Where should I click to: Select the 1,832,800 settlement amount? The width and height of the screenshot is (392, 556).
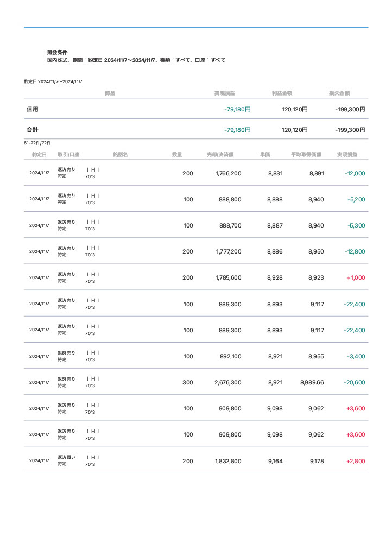click(228, 461)
